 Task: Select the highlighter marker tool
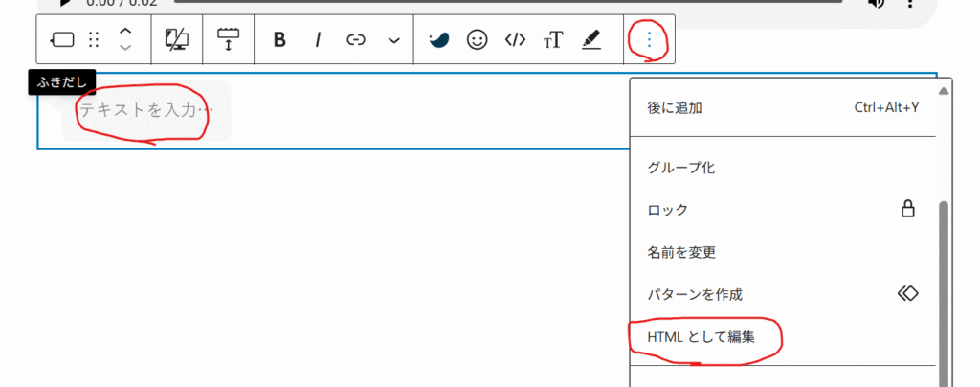(x=591, y=39)
